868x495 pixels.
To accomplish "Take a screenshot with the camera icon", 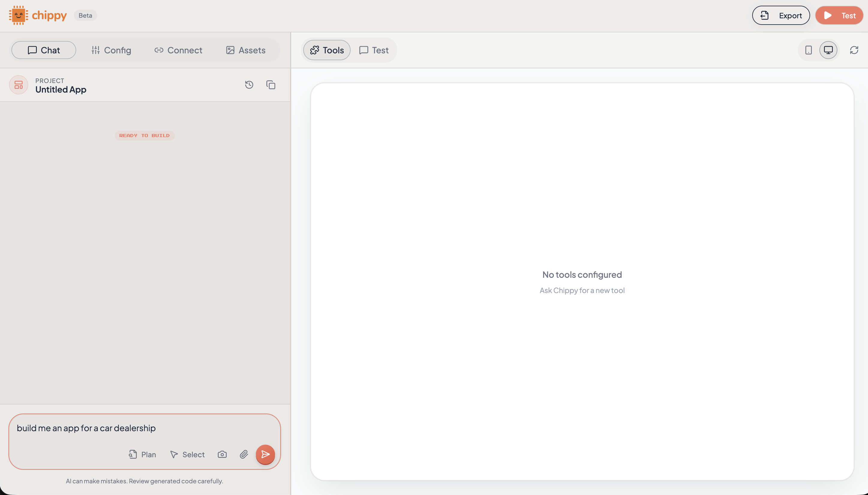I will [222, 454].
